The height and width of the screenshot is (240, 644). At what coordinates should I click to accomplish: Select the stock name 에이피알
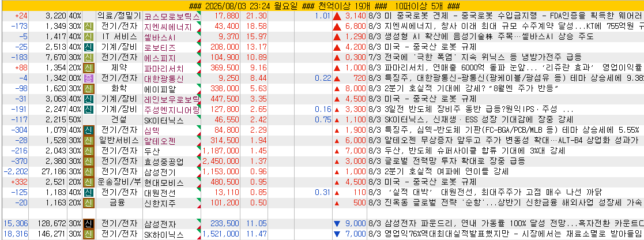pos(160,89)
